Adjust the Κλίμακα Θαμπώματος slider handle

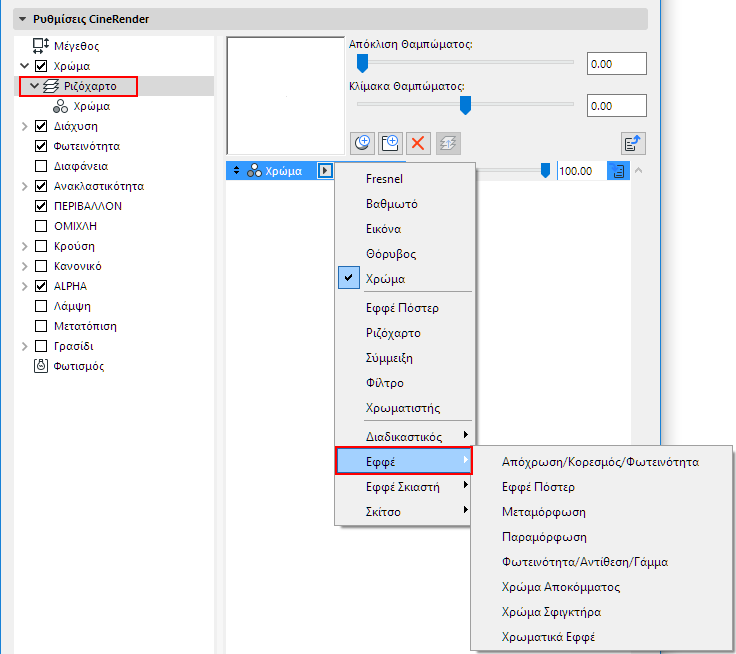465,105
